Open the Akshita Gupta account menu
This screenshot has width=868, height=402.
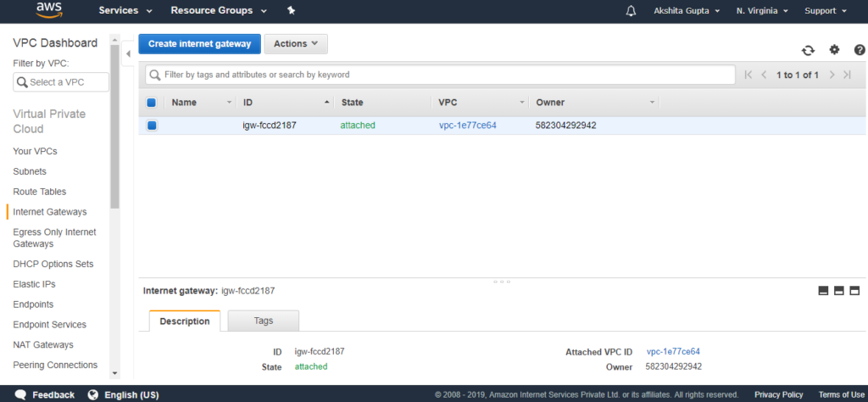click(x=687, y=11)
